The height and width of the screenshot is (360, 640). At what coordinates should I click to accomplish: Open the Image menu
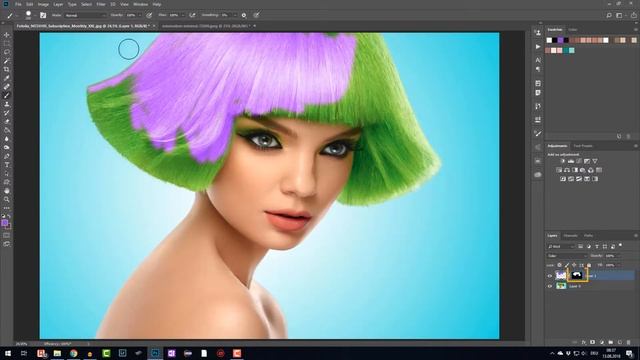[43, 4]
